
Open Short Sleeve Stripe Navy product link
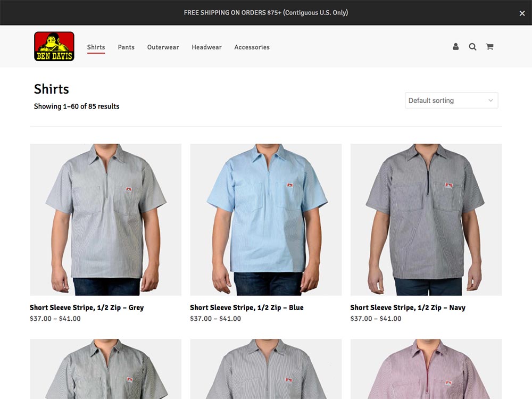point(408,307)
